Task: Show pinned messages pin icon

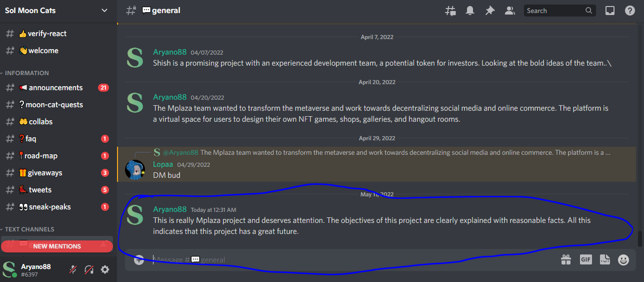Action: (490, 11)
